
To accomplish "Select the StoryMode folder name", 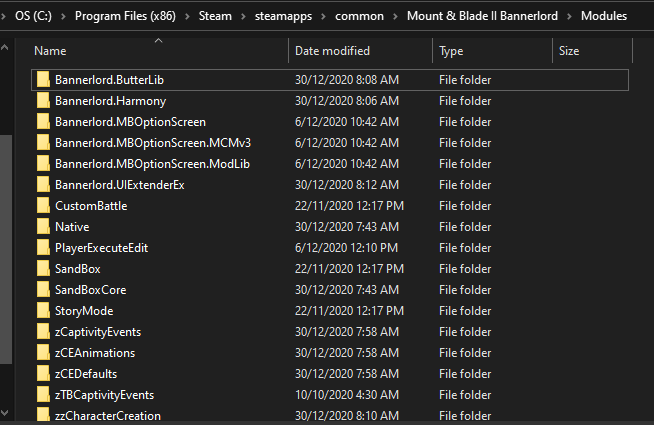I will pos(84,311).
